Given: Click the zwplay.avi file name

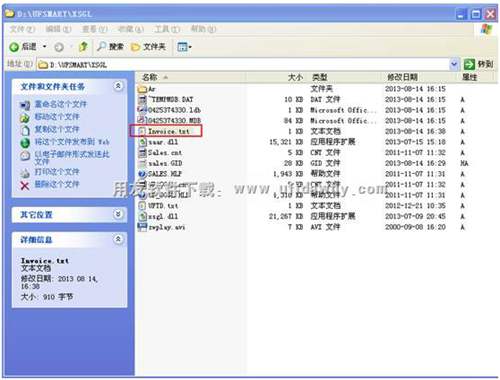Looking at the screenshot, I should [166, 227].
